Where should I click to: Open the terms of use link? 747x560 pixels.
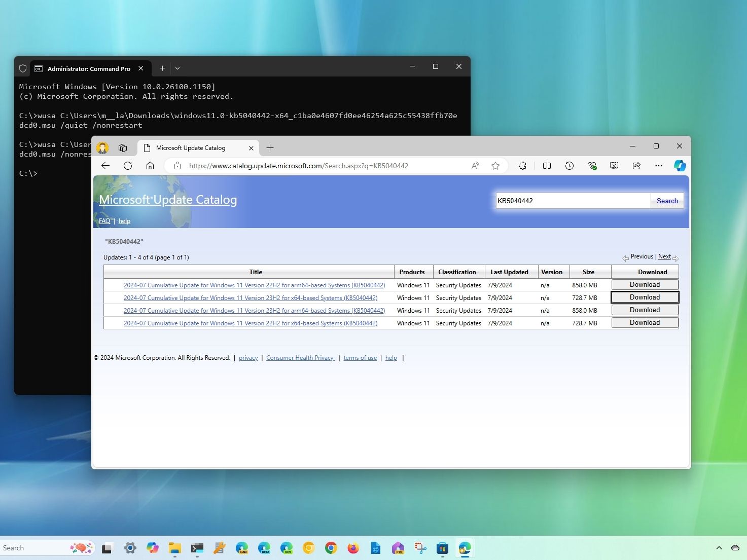coord(360,358)
